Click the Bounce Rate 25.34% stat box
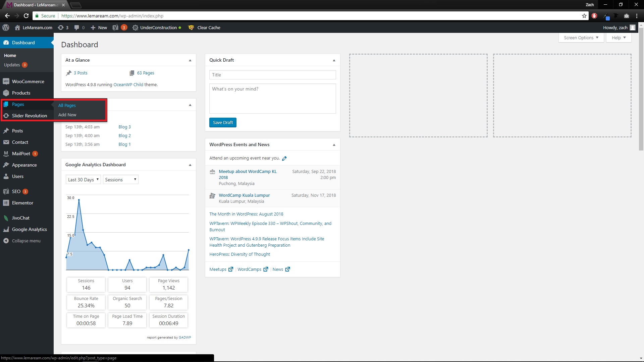The height and width of the screenshot is (362, 644). pyautogui.click(x=86, y=302)
